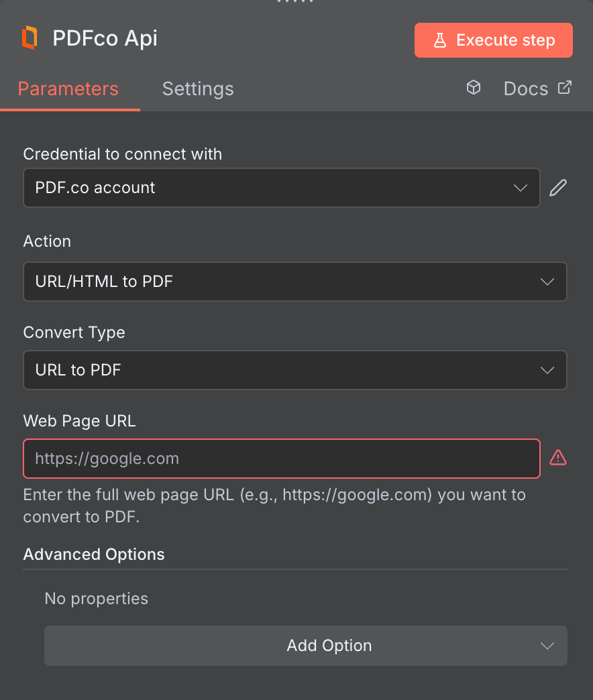
Task: Click the PDFco Api node title
Action: point(105,38)
